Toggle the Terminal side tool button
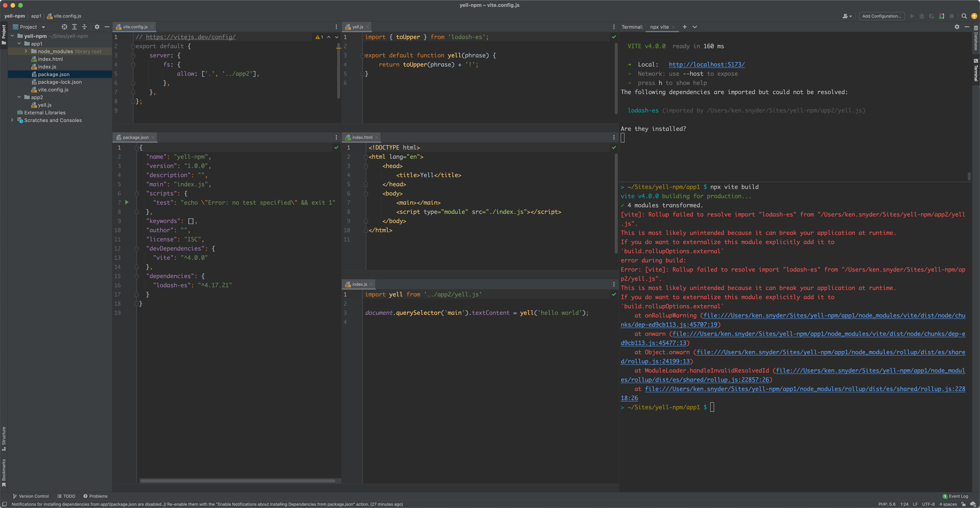 [x=976, y=70]
